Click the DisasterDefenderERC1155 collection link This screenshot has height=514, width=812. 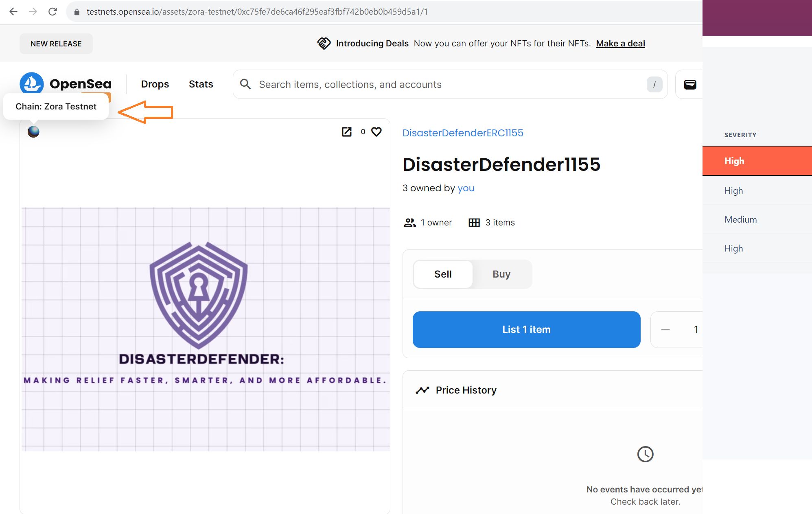[x=464, y=133]
